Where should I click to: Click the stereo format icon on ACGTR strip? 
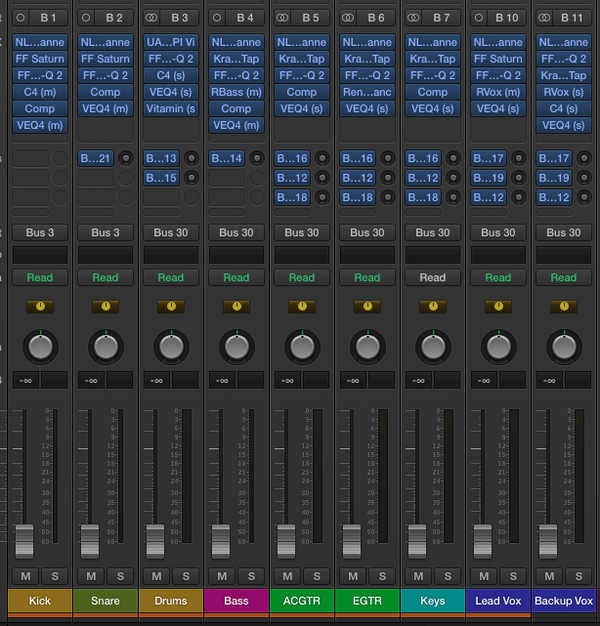click(283, 18)
